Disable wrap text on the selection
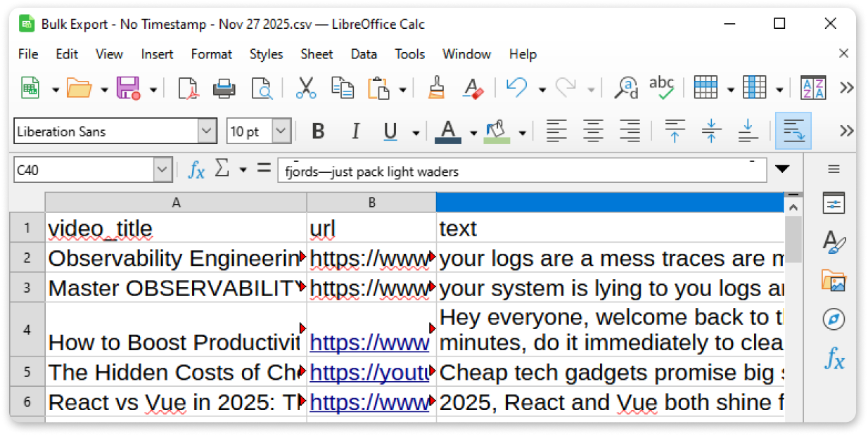The height and width of the screenshot is (436, 868). click(793, 131)
